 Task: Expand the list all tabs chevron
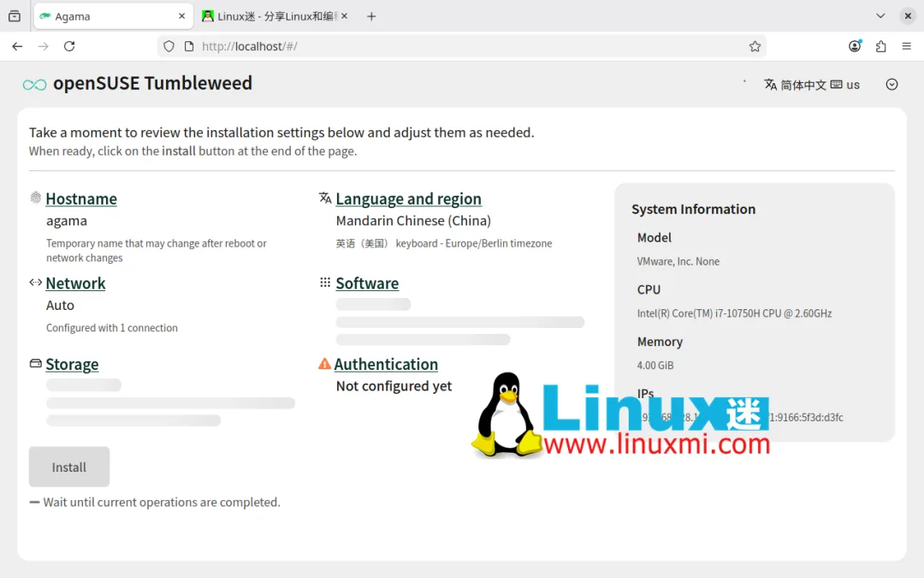coord(880,16)
